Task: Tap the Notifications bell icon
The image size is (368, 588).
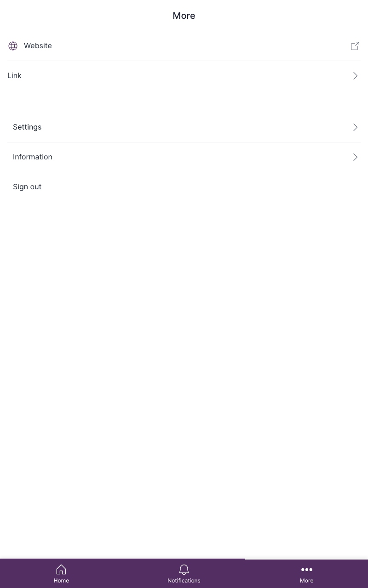Action: tap(184, 570)
